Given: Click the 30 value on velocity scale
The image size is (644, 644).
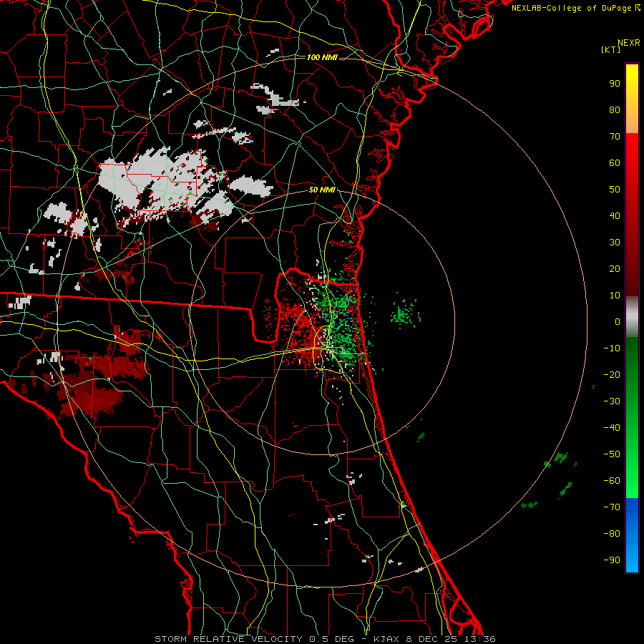Looking at the screenshot, I should click(x=615, y=243).
